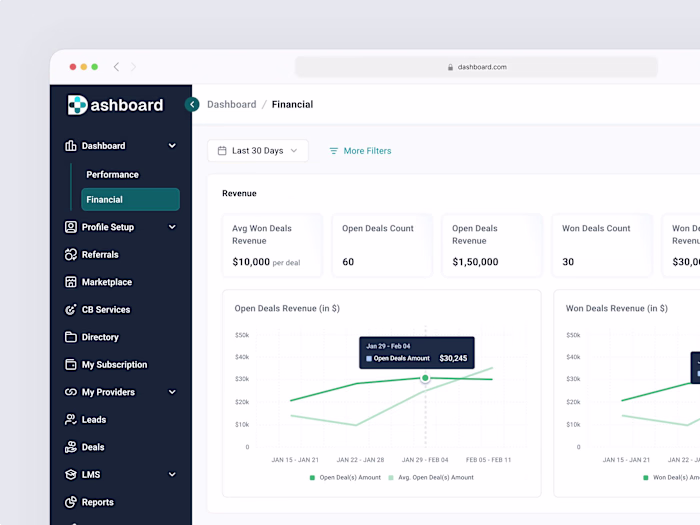
Task: Open My Subscription page
Action: pyautogui.click(x=114, y=365)
